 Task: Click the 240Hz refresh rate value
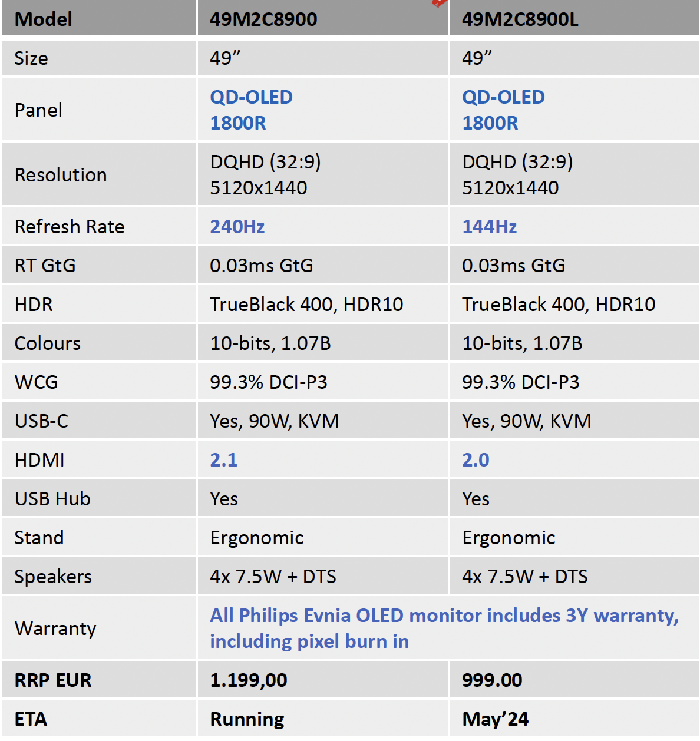tap(237, 227)
